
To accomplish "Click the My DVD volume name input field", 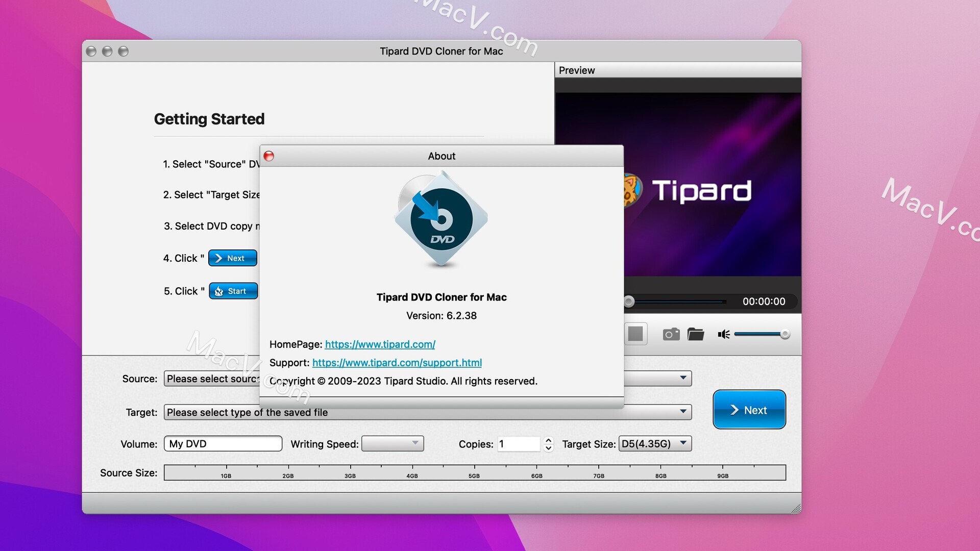I will (x=222, y=443).
